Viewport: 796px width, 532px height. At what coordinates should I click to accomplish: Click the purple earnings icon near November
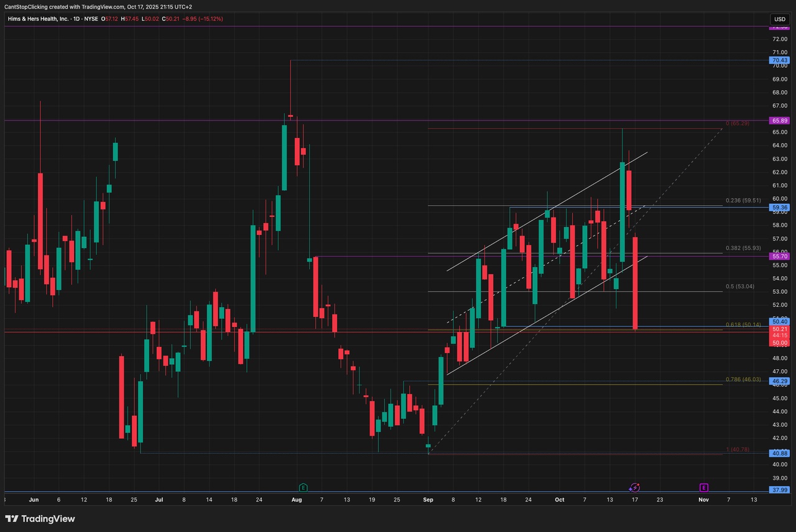pyautogui.click(x=704, y=487)
